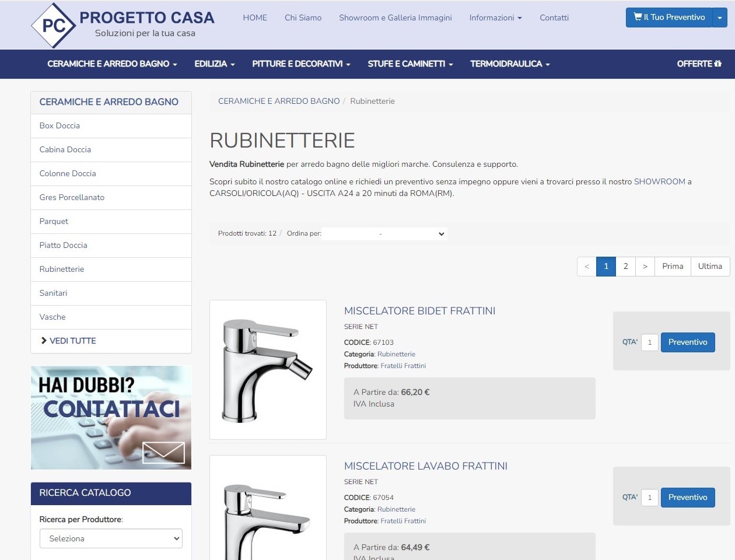Image resolution: width=735 pixels, height=560 pixels.
Task: Expand the Stufe e Caminetti menu
Action: (410, 64)
